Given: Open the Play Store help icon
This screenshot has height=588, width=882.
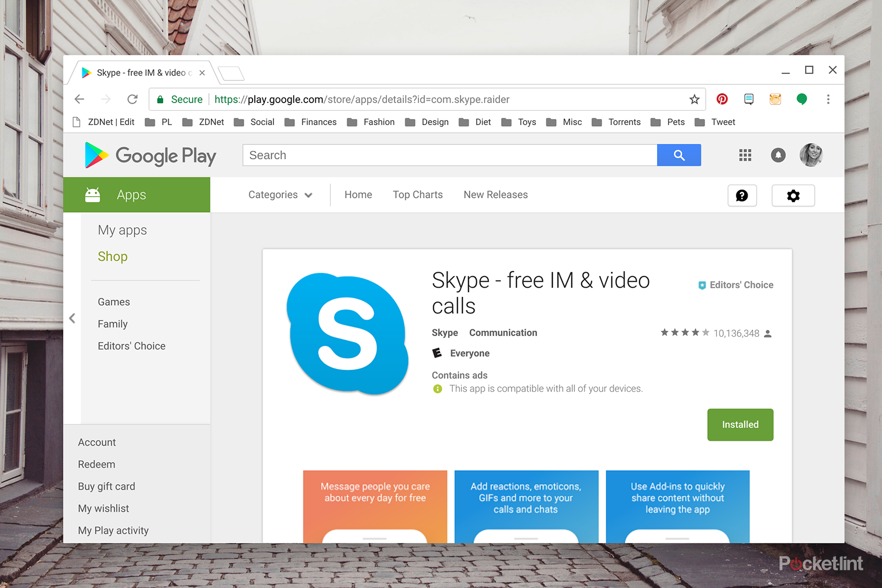Looking at the screenshot, I should point(742,196).
